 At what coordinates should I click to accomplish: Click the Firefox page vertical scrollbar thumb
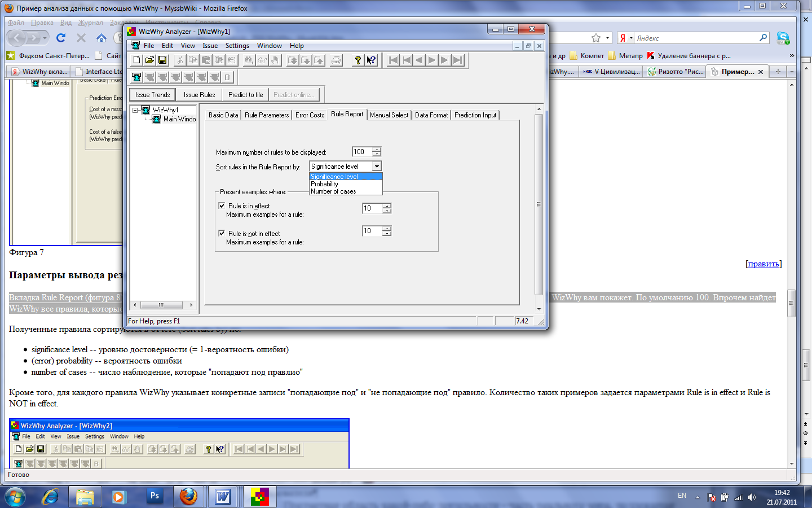(x=791, y=303)
